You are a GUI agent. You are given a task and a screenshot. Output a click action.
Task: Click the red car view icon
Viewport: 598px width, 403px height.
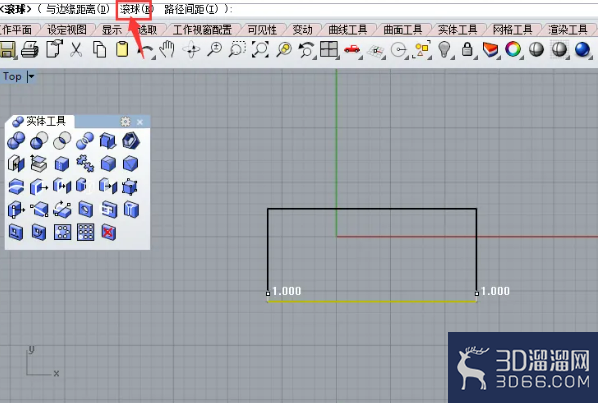[352, 50]
